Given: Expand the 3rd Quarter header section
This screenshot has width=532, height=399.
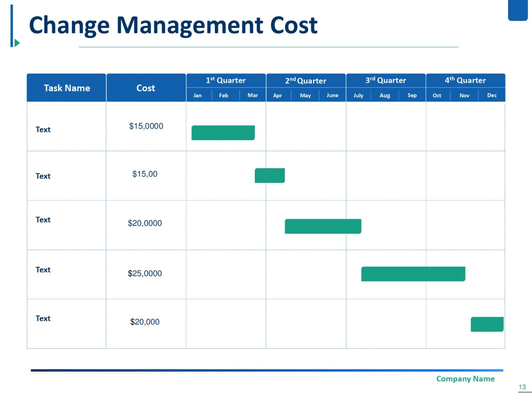Looking at the screenshot, I should [x=385, y=80].
